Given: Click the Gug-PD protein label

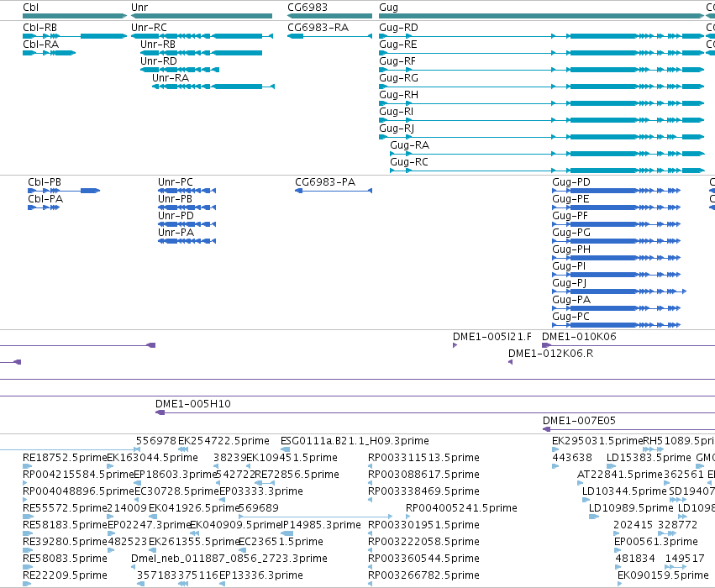Looking at the screenshot, I should coord(570,182).
